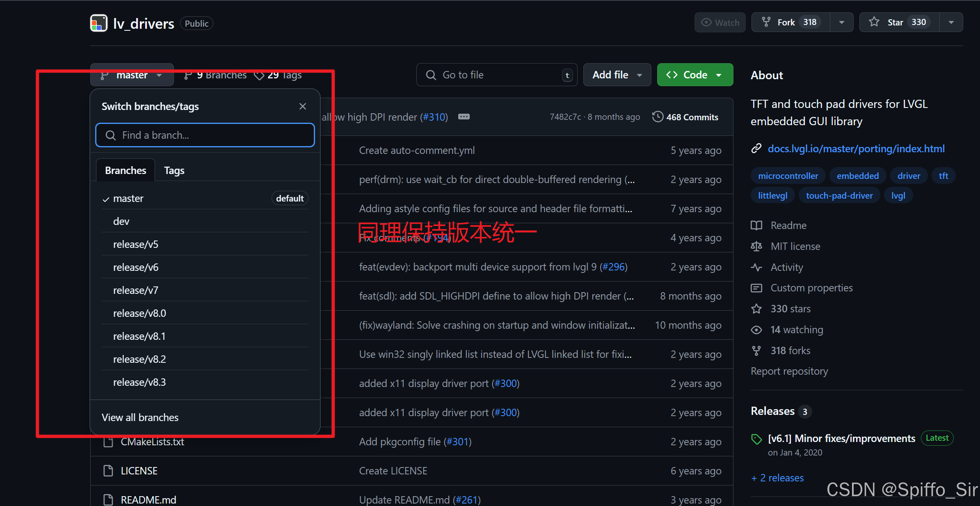Open the v6.1 Minor fixes/improvements release
The height and width of the screenshot is (506, 980).
[841, 438]
